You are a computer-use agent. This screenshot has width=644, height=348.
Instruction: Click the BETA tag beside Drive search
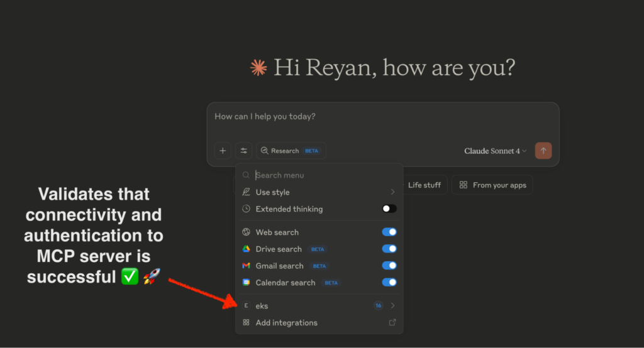(x=318, y=249)
